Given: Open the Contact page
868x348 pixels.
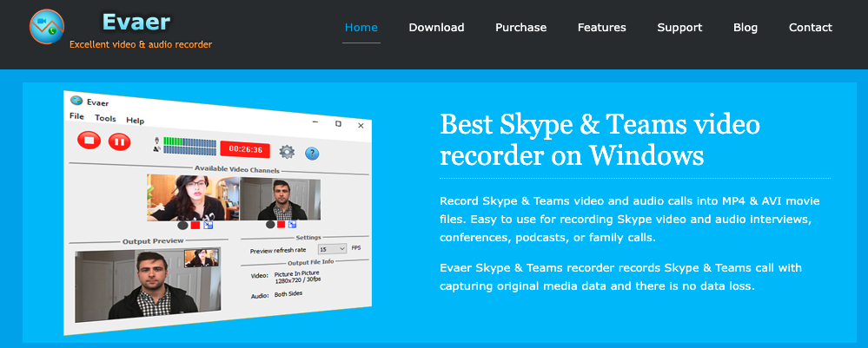Looking at the screenshot, I should (811, 27).
